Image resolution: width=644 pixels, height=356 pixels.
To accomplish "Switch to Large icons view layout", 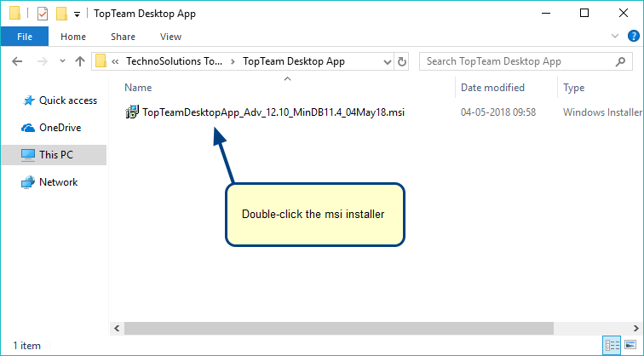I will (630, 345).
